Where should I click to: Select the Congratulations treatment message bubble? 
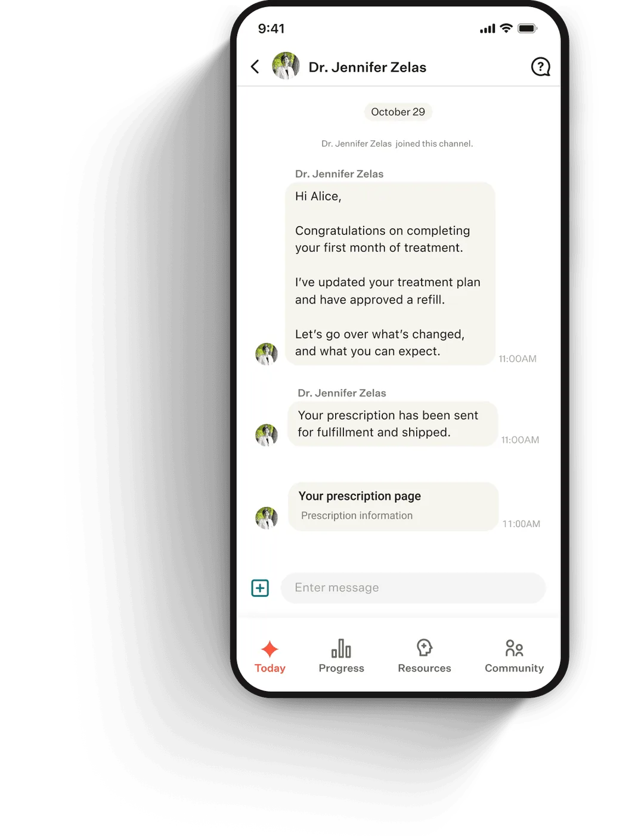tap(390, 274)
